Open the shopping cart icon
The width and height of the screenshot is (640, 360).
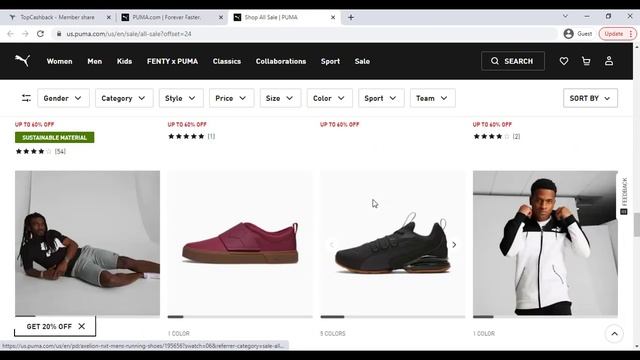click(x=586, y=61)
